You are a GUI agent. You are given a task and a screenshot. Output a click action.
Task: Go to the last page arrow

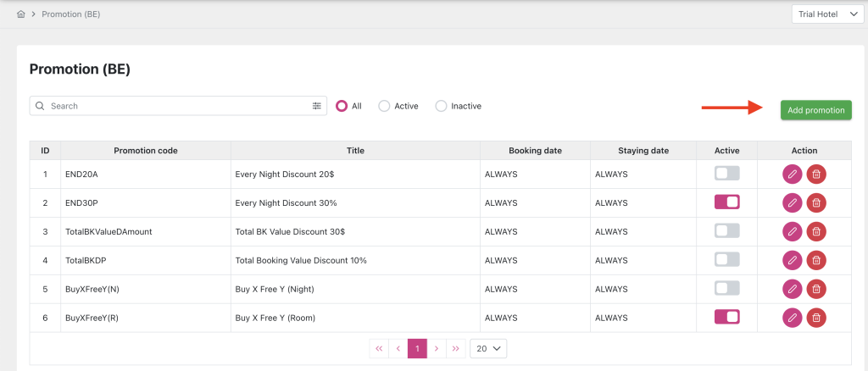click(x=455, y=348)
